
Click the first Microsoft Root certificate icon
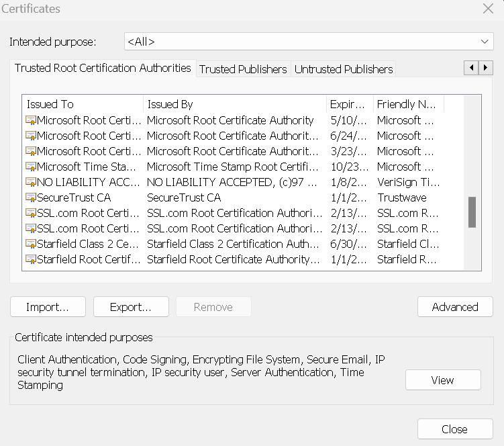coord(31,120)
